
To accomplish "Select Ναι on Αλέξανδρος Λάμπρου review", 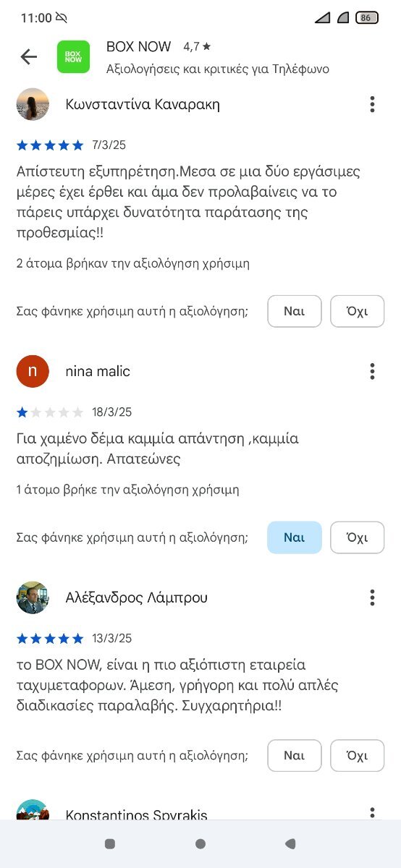I will point(294,756).
